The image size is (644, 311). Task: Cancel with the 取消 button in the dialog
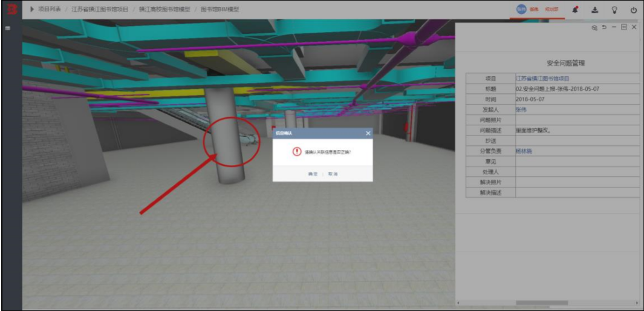333,174
